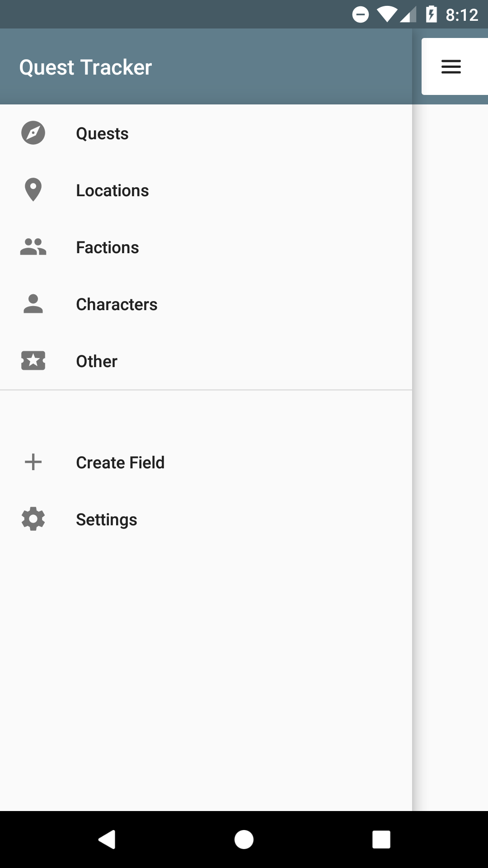Tap the single person Characters icon
Viewport: 488px width, 868px height.
point(33,304)
